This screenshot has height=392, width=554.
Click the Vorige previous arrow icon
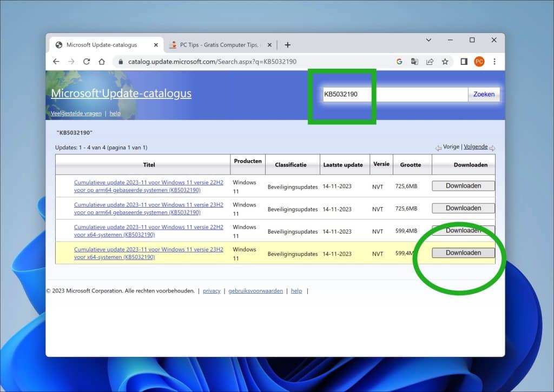tap(438, 148)
